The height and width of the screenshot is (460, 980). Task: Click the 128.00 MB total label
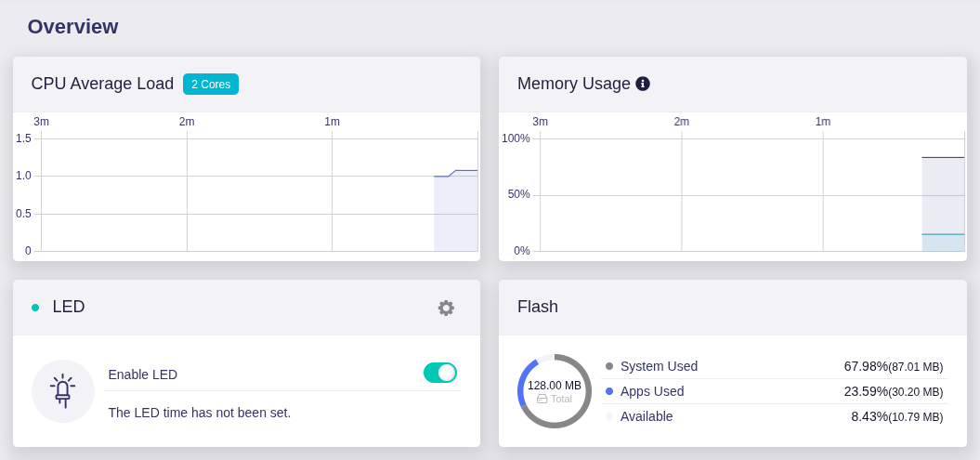pos(555,385)
